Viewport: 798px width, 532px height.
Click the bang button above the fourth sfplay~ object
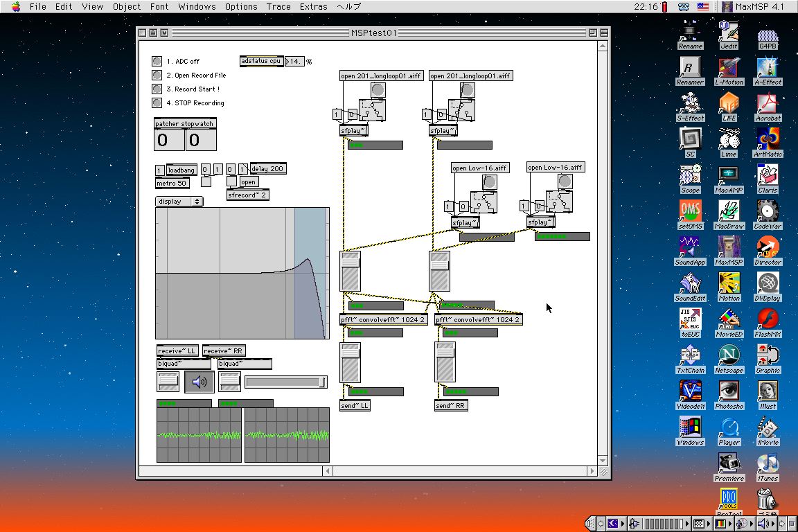(x=565, y=181)
